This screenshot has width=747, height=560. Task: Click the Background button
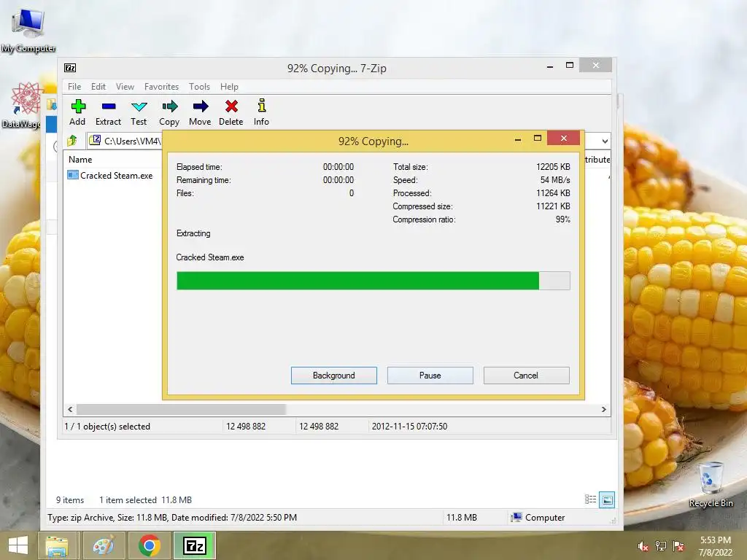click(x=334, y=376)
